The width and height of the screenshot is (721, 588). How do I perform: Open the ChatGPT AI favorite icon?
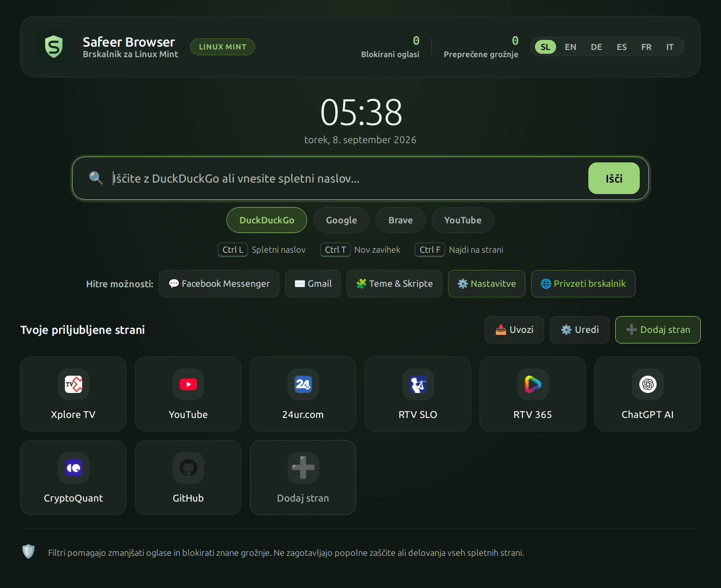pyautogui.click(x=648, y=384)
